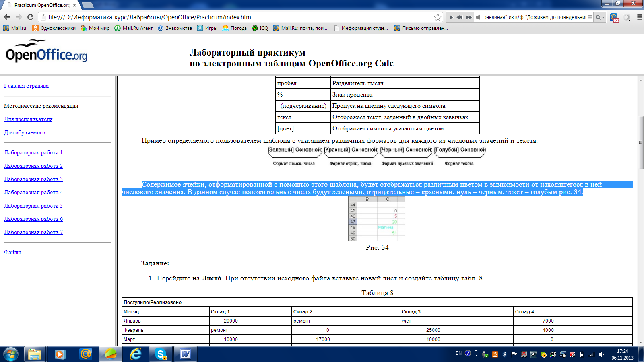Open Skype from the taskbar
The image size is (644, 362).
tap(161, 354)
